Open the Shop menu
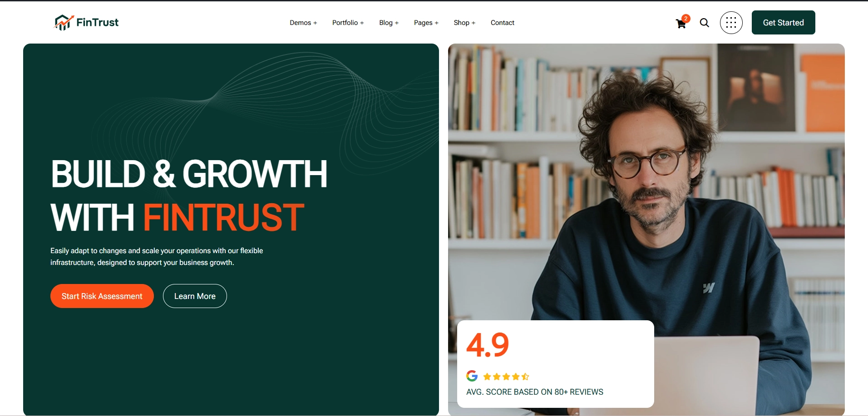This screenshot has width=868, height=416. 464,23
